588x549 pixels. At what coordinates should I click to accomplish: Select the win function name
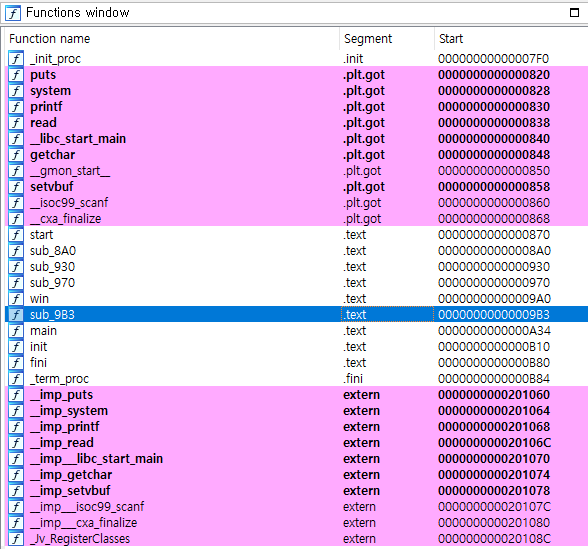tap(39, 299)
